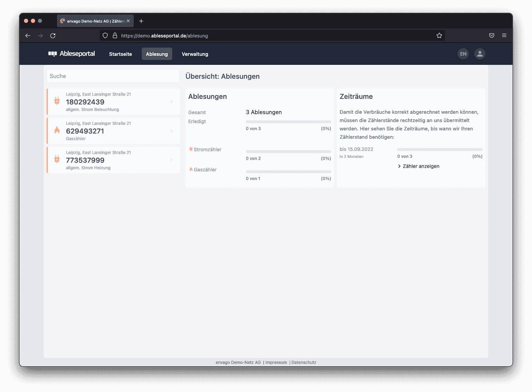Click the flame icon of meter 629493271
Screen dimensions: 532x392
57,130
